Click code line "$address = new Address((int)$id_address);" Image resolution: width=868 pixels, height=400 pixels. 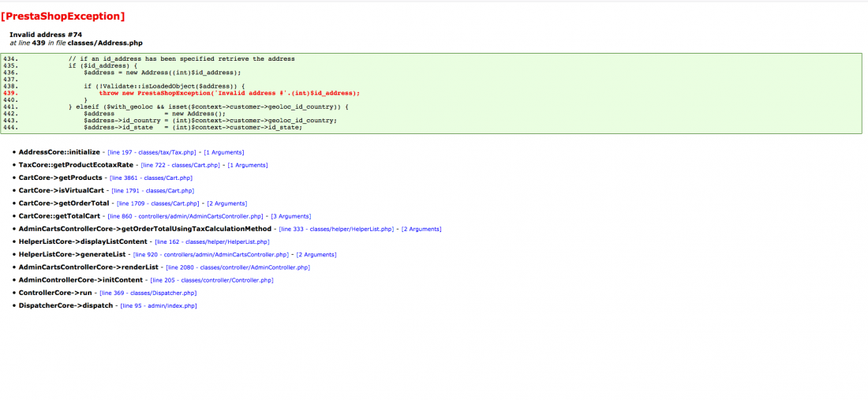(x=163, y=73)
